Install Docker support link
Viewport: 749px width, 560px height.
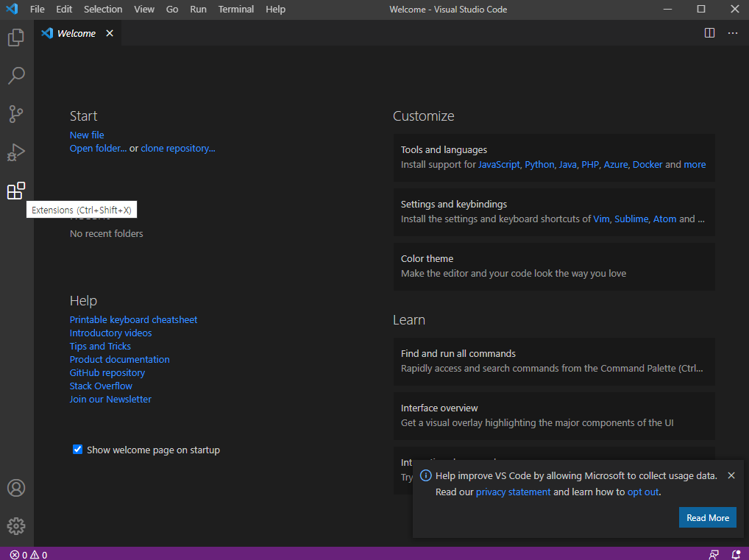click(647, 164)
